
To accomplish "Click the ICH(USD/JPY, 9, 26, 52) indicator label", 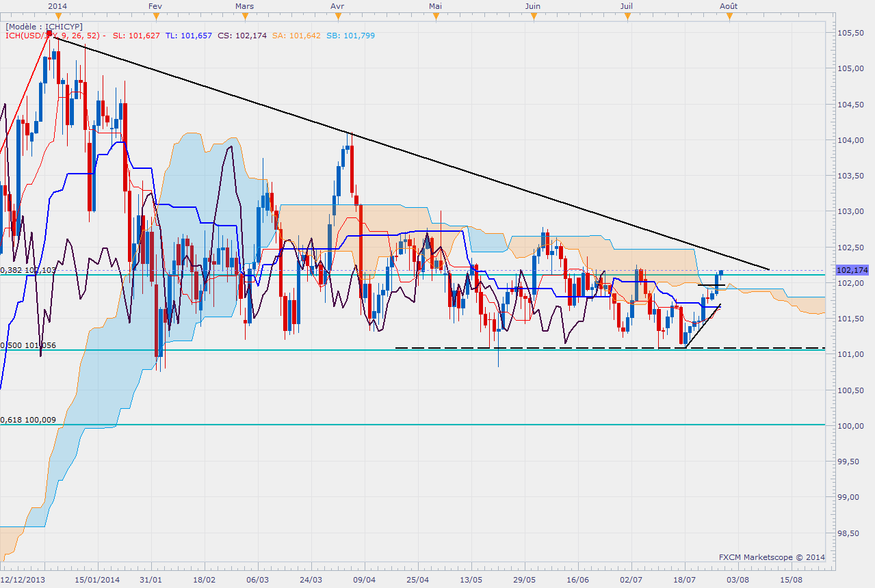I will (55, 35).
